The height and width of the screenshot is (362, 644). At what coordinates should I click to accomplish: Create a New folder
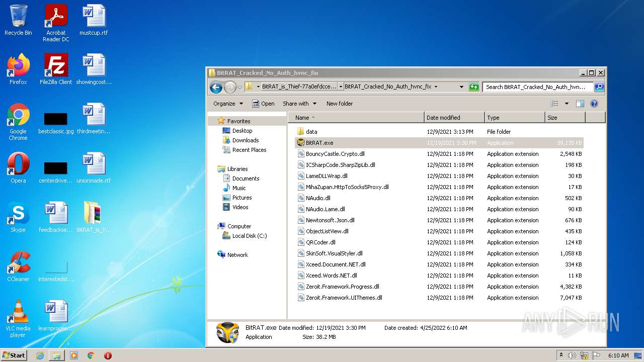(x=340, y=104)
